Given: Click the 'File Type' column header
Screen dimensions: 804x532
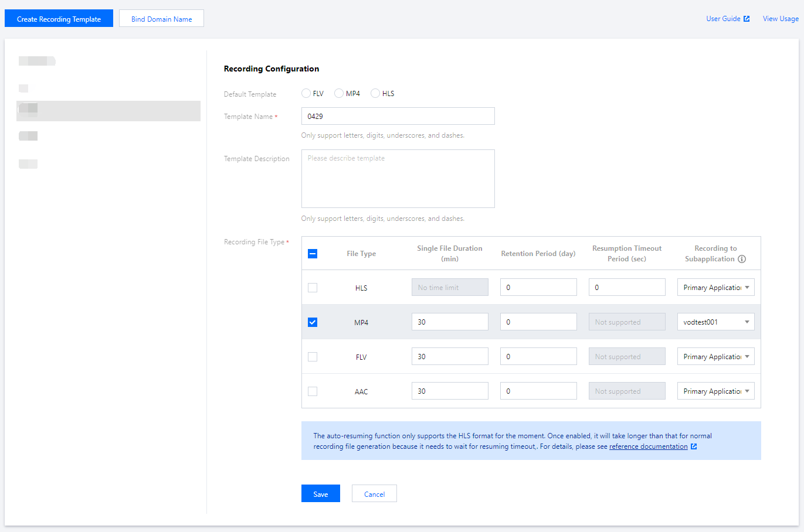Looking at the screenshot, I should pos(361,254).
